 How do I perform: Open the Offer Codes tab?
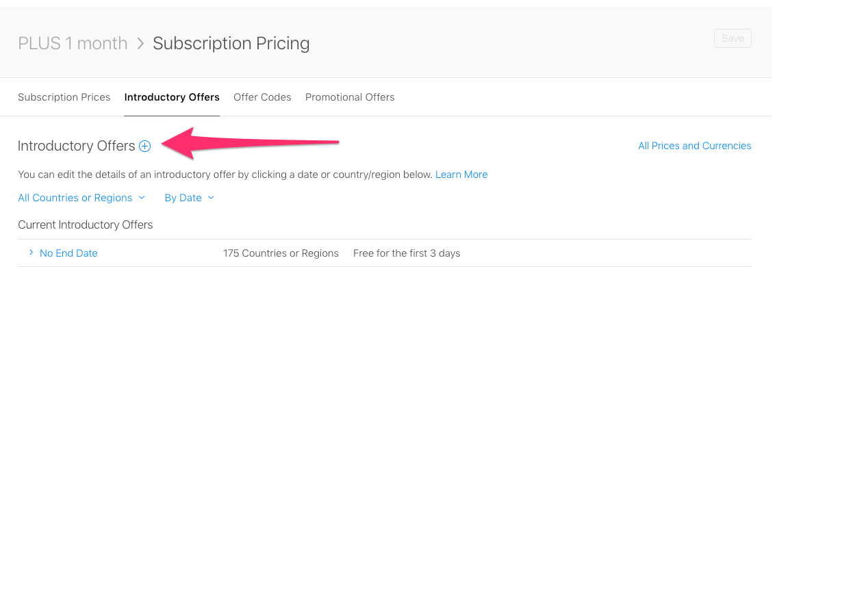click(262, 97)
